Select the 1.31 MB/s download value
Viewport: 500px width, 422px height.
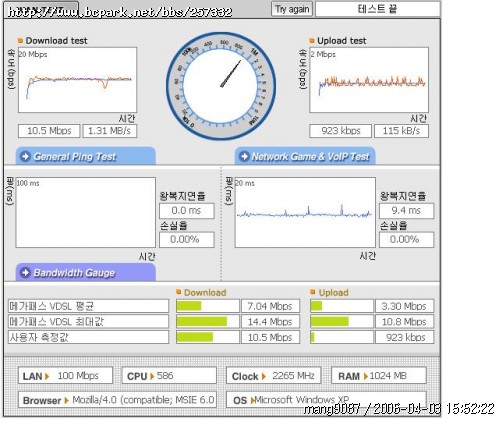[110, 131]
